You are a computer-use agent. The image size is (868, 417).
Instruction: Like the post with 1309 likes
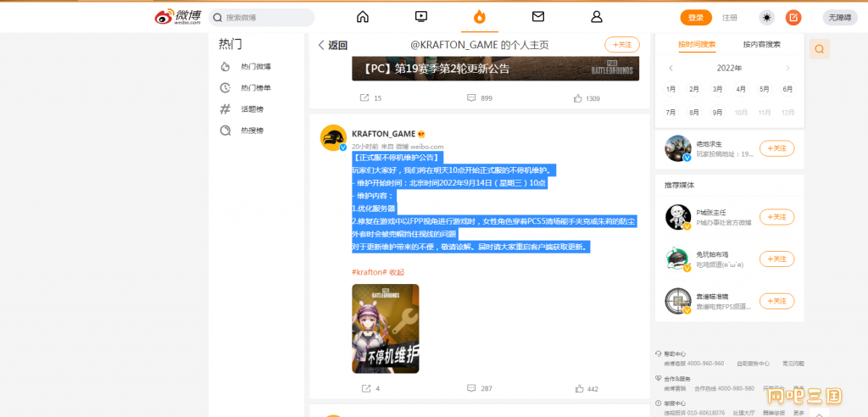click(x=587, y=98)
